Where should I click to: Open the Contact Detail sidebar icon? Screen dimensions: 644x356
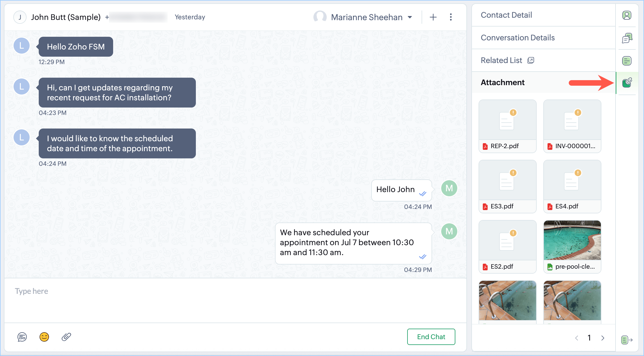pos(627,15)
